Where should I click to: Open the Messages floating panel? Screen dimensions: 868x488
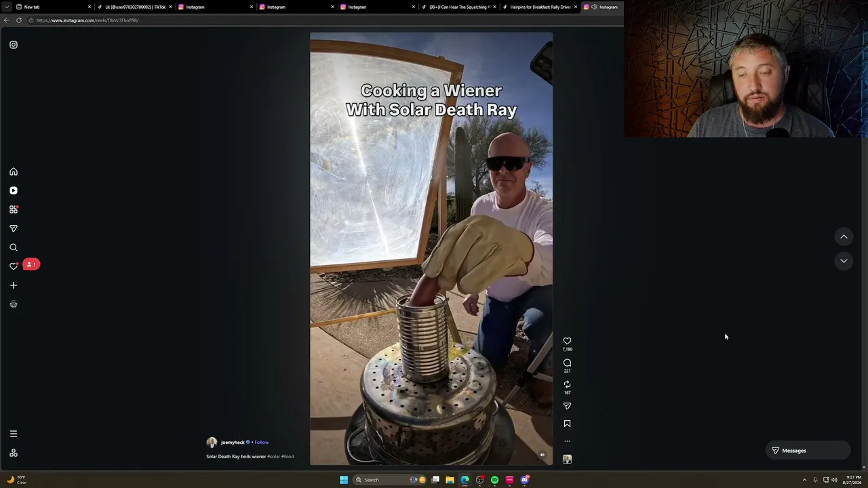808,451
